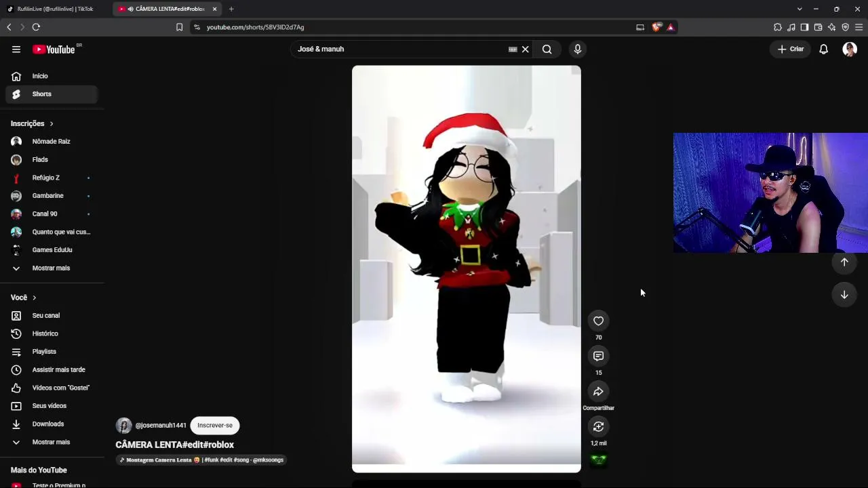Open Downloads in the sidebar

[52, 424]
